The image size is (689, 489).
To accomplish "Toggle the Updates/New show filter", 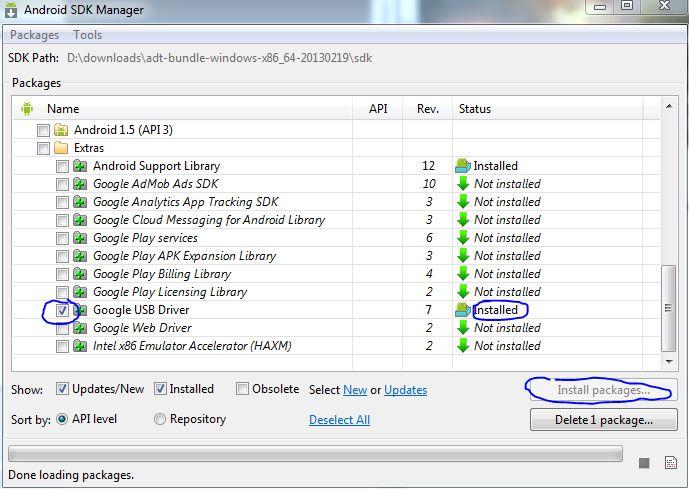I will click(62, 389).
